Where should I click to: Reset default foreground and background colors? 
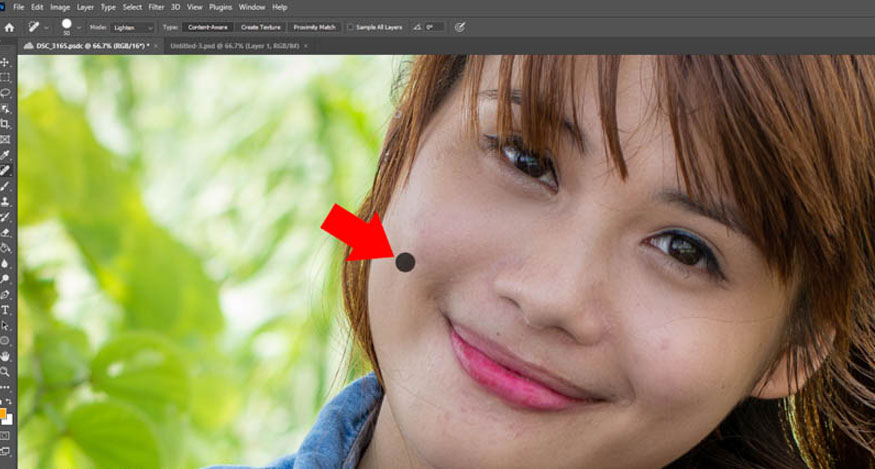click(2, 402)
